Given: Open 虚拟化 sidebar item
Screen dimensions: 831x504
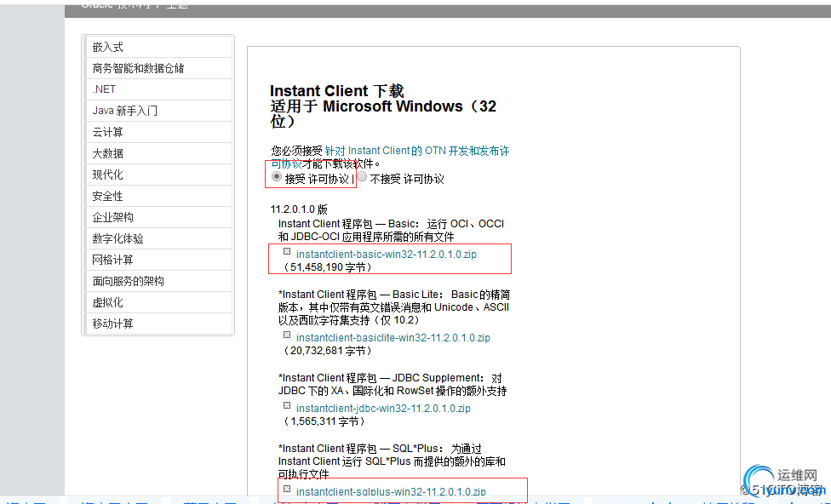Looking at the screenshot, I should [159, 302].
